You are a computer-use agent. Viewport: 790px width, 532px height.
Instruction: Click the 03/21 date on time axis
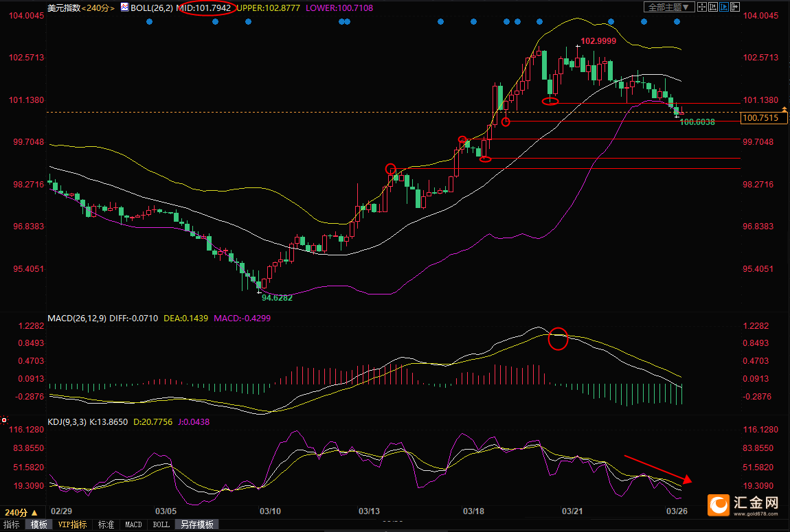coord(572,511)
